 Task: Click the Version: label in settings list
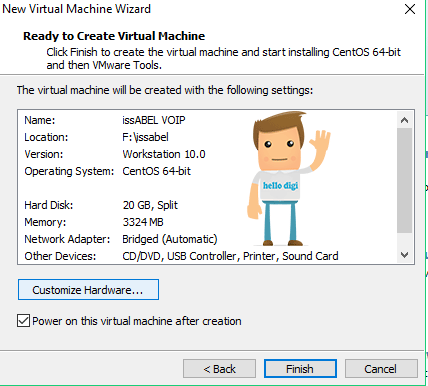44,154
